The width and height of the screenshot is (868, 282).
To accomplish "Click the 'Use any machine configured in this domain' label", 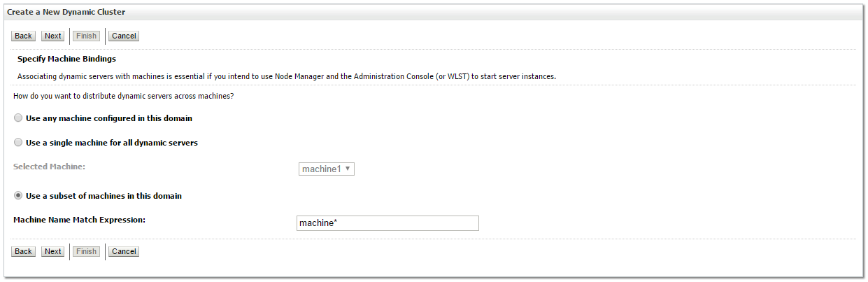I will pos(108,118).
